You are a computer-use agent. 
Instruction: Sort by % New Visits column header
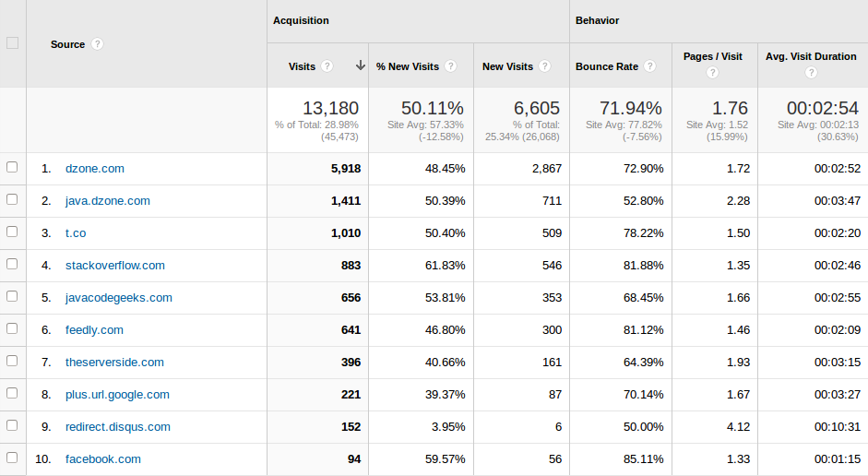click(408, 66)
